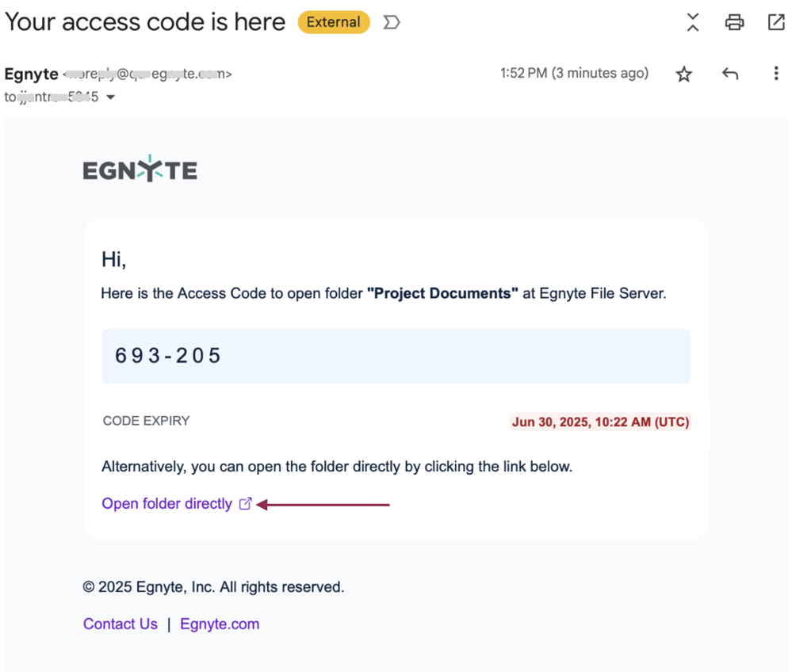
Task: Click the red code expiry date
Action: pyautogui.click(x=601, y=422)
